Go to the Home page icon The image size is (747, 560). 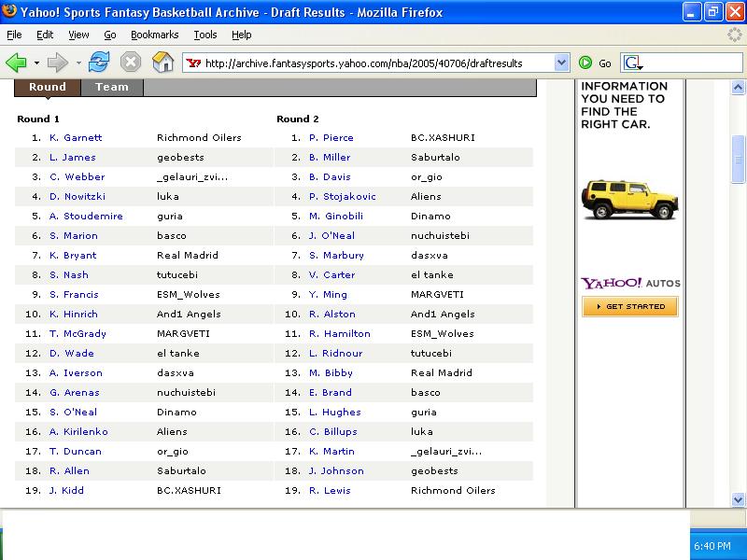(x=162, y=63)
